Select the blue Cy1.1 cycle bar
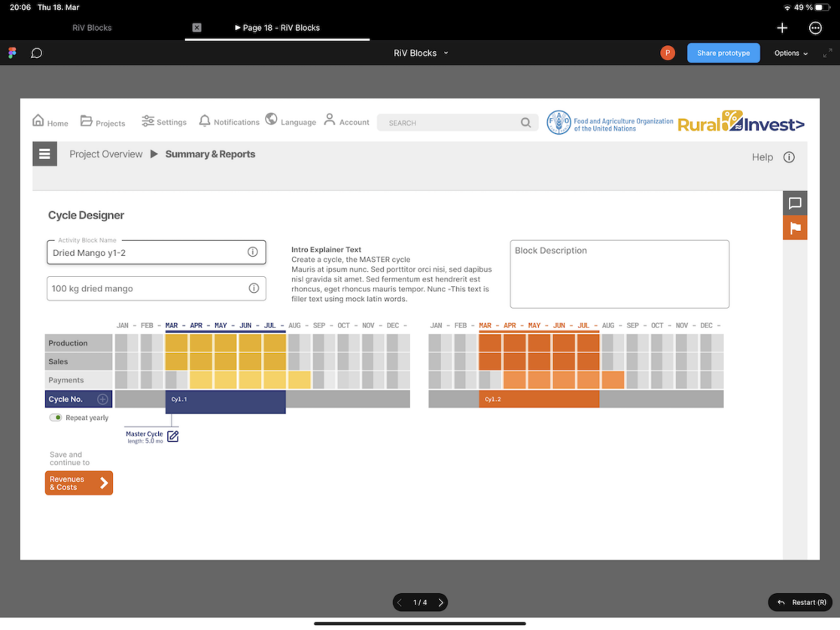 click(x=225, y=401)
